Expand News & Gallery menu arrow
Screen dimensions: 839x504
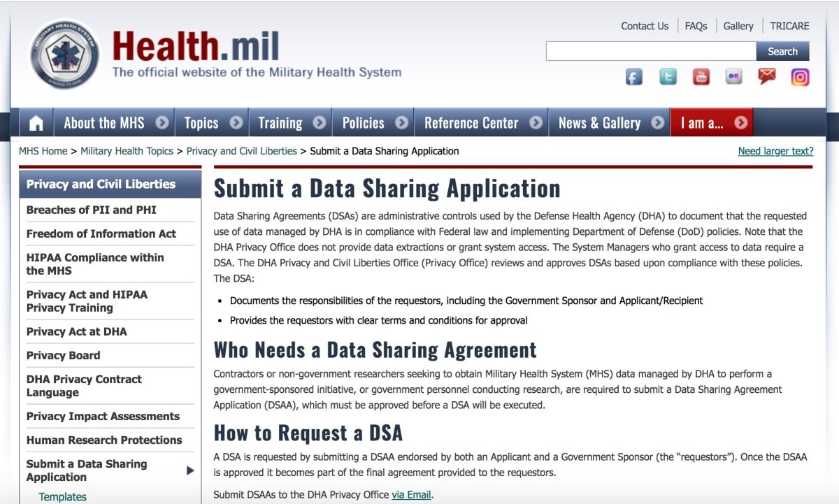click(x=657, y=123)
